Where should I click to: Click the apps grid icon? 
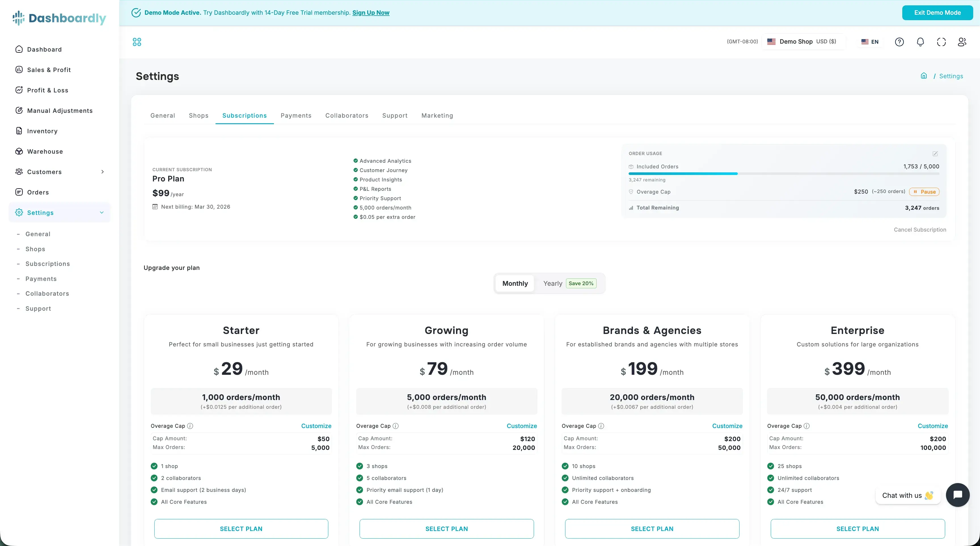(x=137, y=42)
